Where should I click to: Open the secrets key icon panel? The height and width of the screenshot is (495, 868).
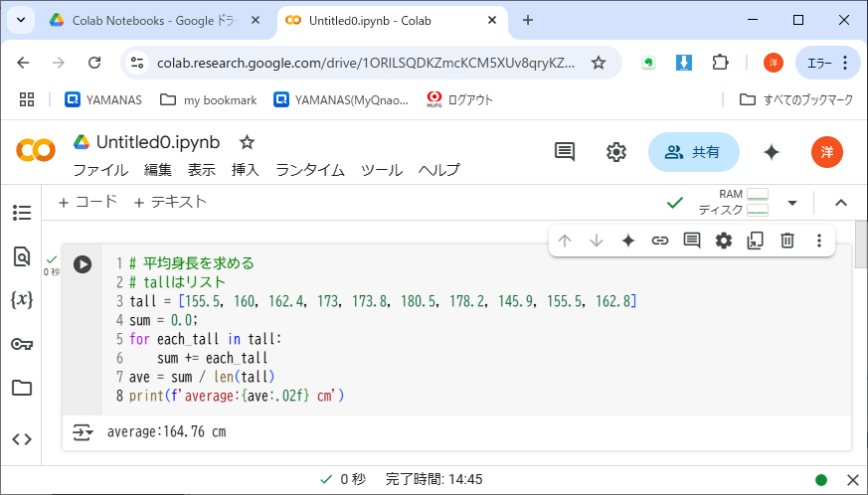click(21, 344)
